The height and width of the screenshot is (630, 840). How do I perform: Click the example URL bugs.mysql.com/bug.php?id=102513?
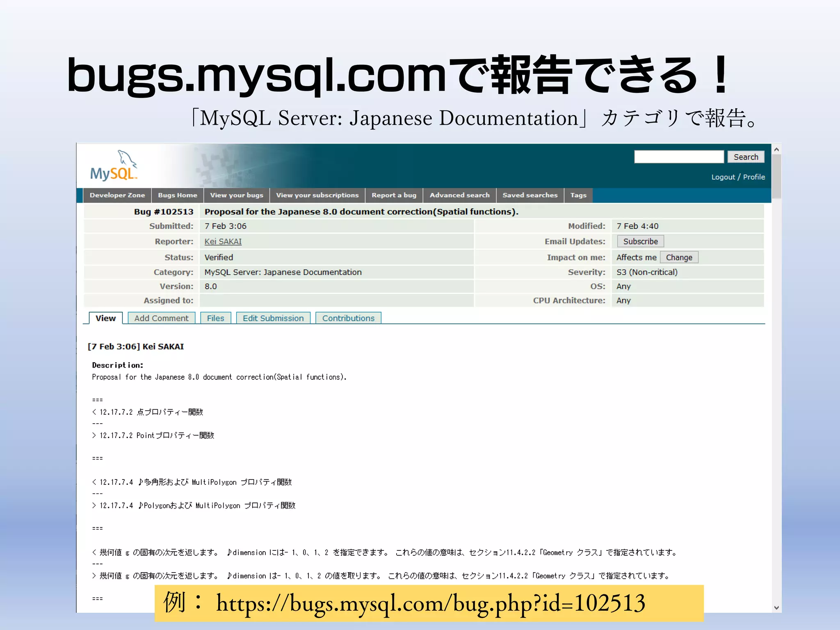[431, 603]
